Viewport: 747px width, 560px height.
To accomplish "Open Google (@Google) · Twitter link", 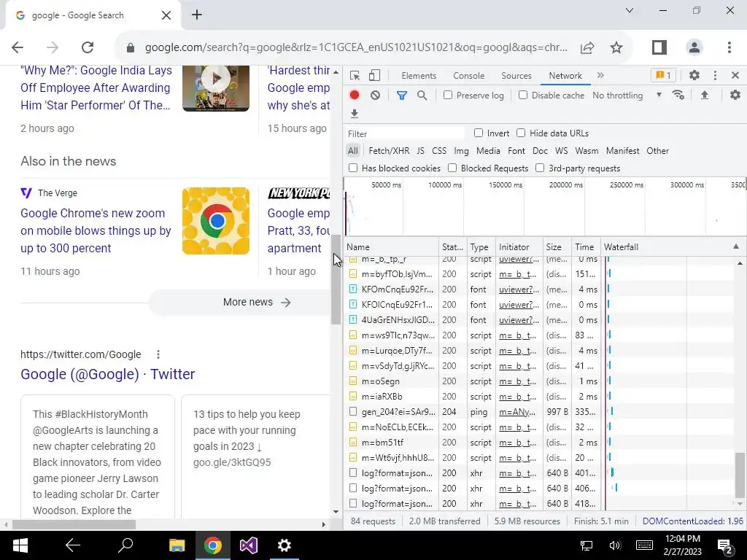I will click(108, 374).
